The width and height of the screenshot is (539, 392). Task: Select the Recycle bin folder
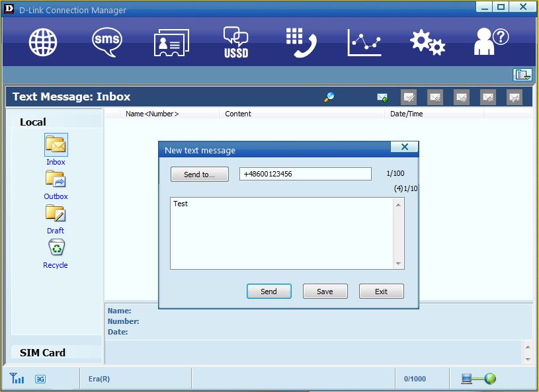pos(56,254)
